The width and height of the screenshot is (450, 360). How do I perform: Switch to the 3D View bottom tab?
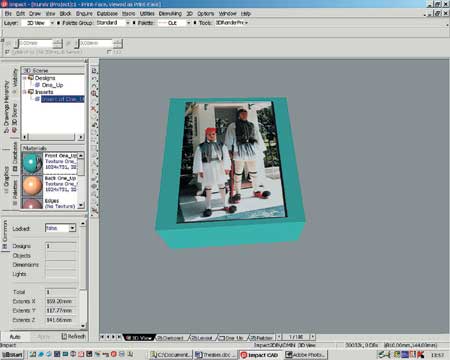(139, 338)
